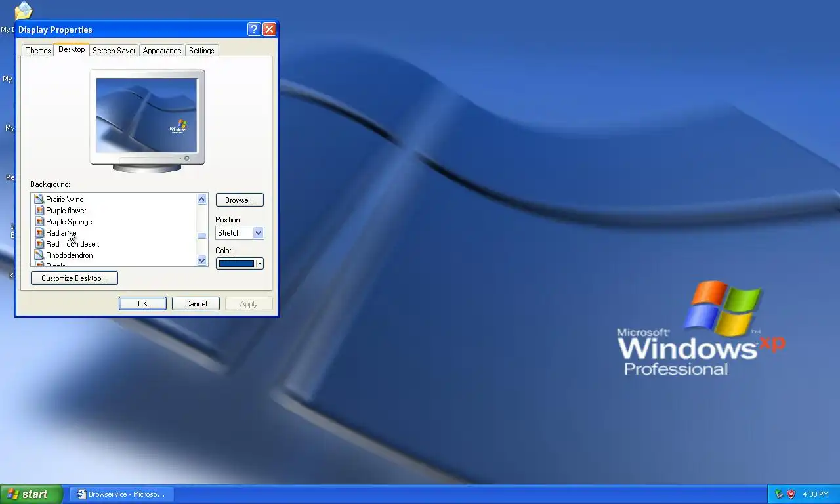Click the monitor wallpaper preview image
The height and width of the screenshot is (504, 840).
[146, 115]
